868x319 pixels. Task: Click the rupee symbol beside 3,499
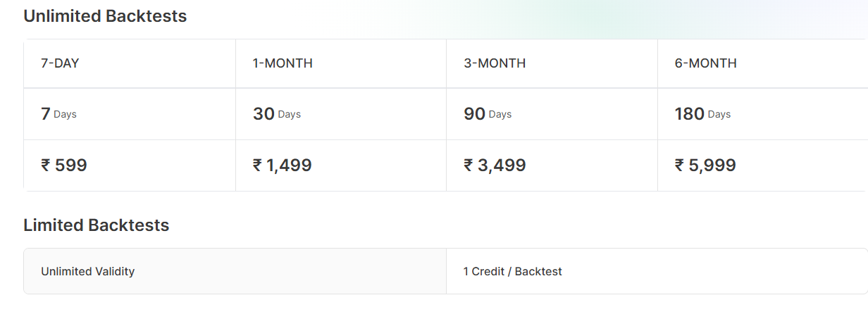pos(469,165)
